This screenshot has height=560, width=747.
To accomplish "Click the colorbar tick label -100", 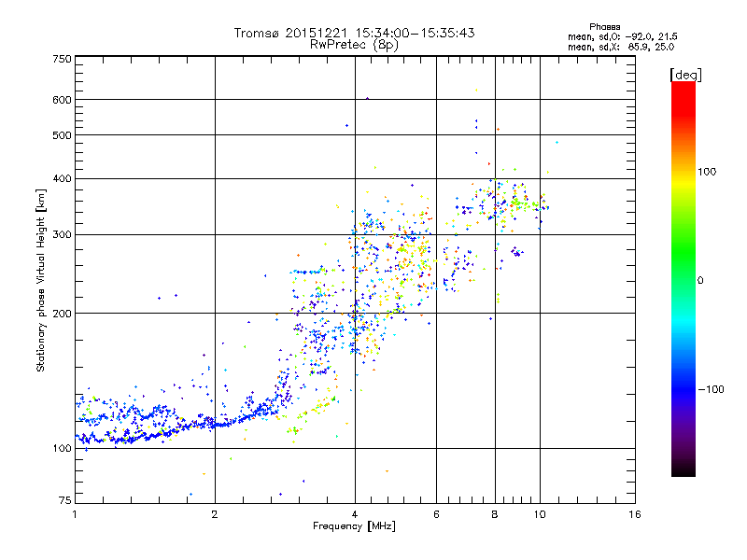I will (712, 388).
